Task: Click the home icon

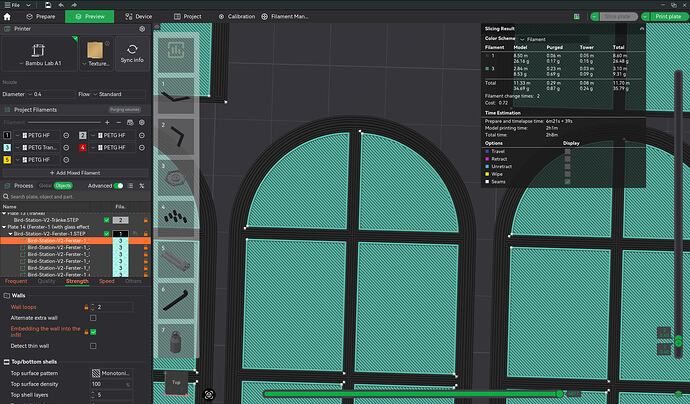Action: pyautogui.click(x=7, y=17)
